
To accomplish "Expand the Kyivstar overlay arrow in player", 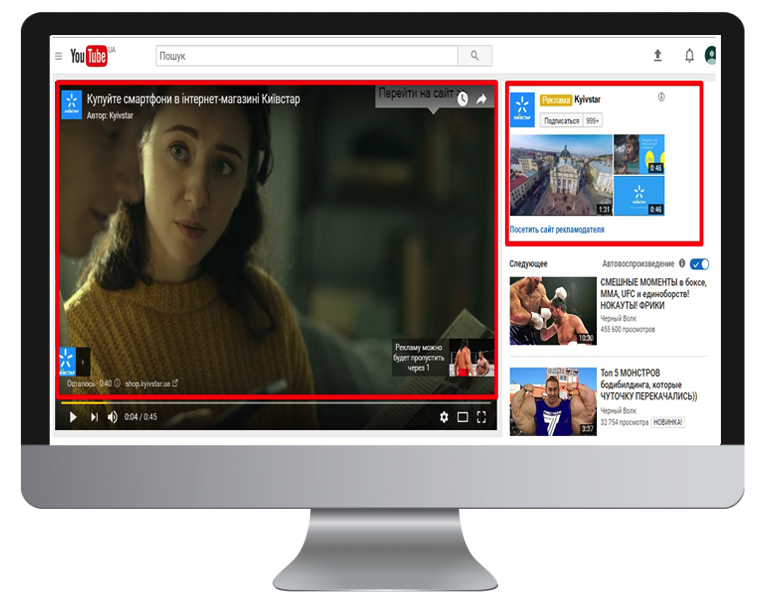I will (x=83, y=362).
